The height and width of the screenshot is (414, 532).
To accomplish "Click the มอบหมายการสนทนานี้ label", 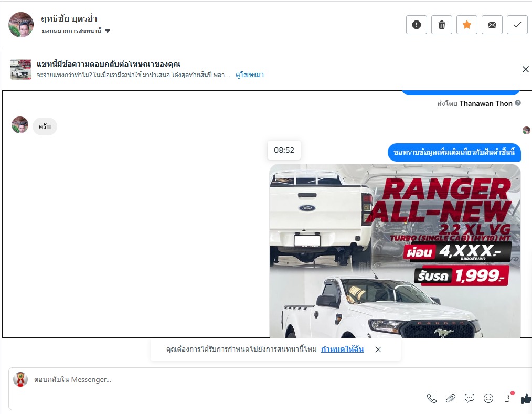I will click(x=71, y=31).
